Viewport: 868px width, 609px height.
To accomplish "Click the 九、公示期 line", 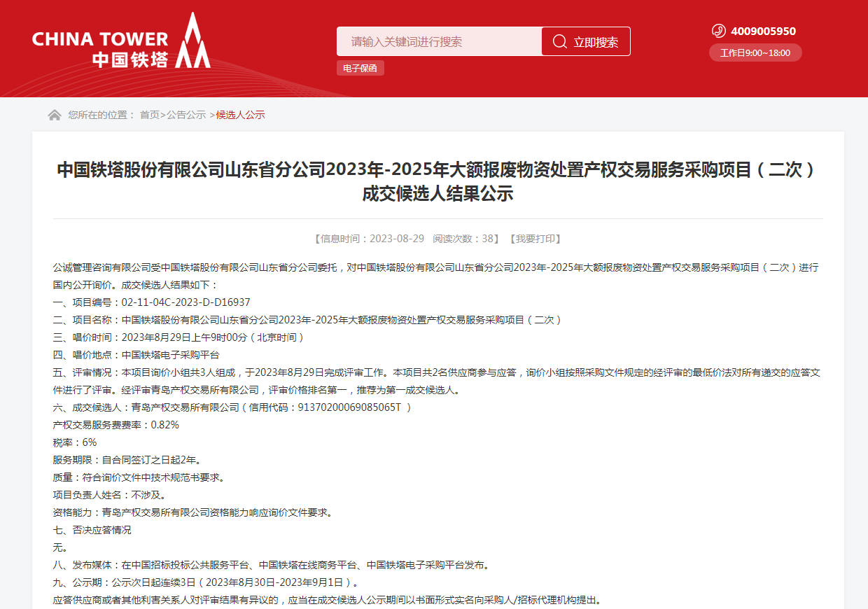I will (x=206, y=582).
